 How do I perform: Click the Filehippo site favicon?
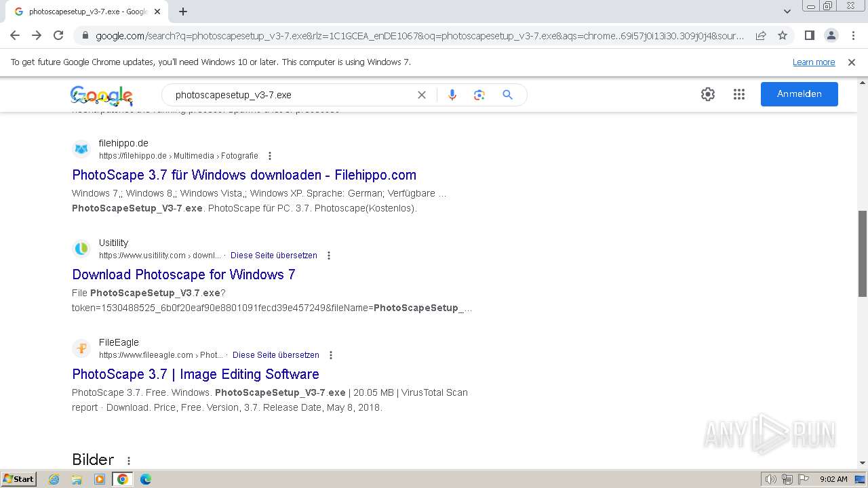[x=81, y=149]
